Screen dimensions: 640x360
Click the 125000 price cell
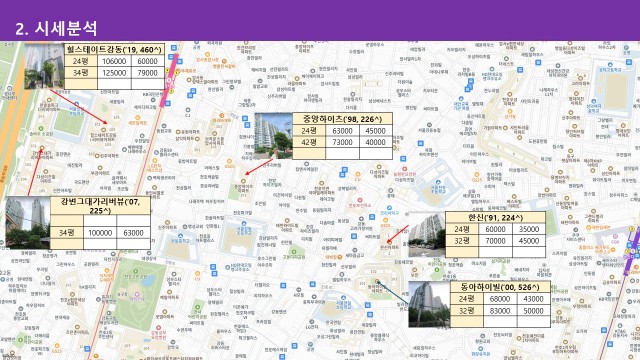pyautogui.click(x=114, y=73)
